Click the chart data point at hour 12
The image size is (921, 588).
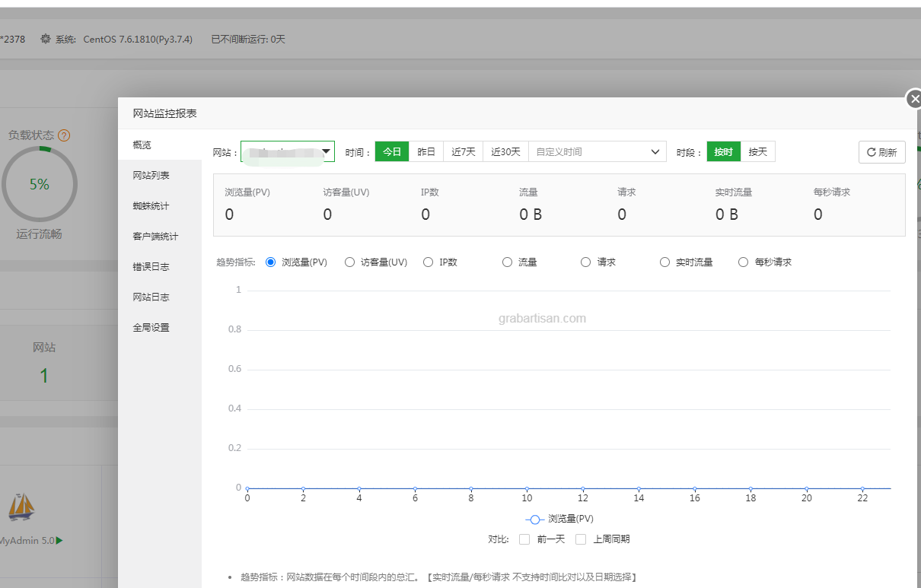point(583,488)
